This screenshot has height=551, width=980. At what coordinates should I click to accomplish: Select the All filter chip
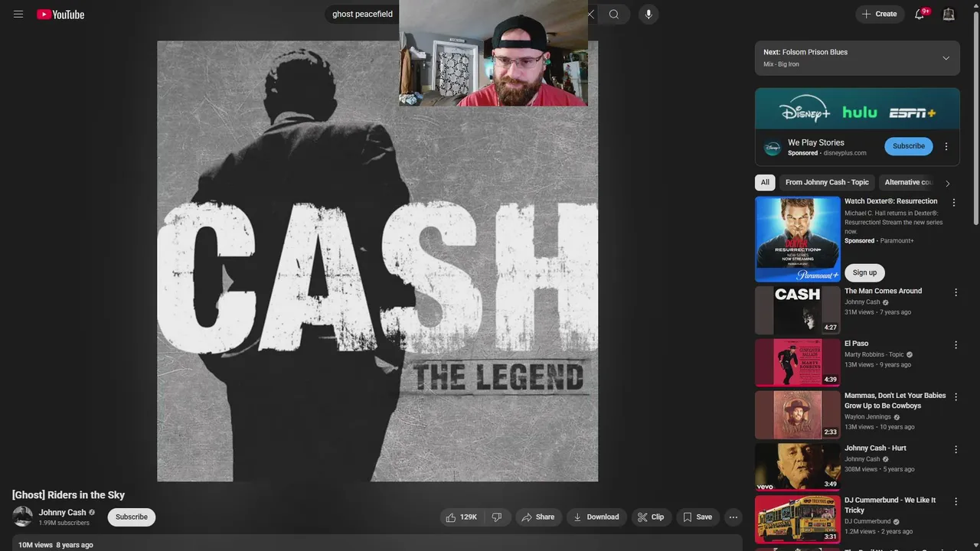tap(765, 182)
